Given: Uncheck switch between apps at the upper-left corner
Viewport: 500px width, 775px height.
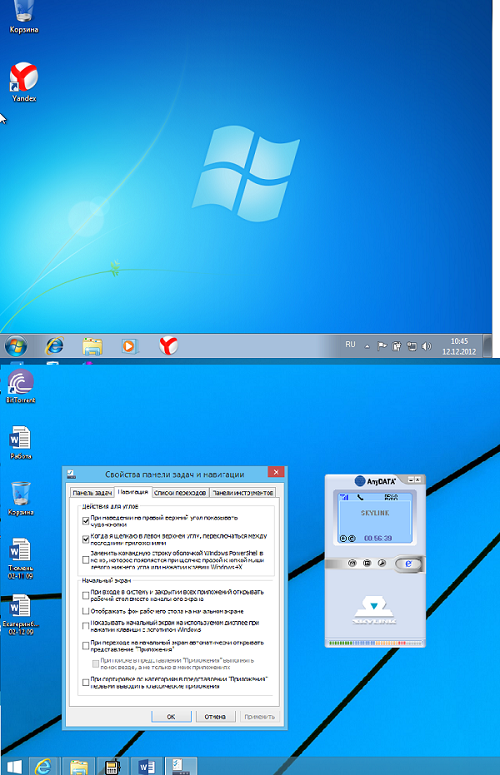Looking at the screenshot, I should tap(85, 539).
